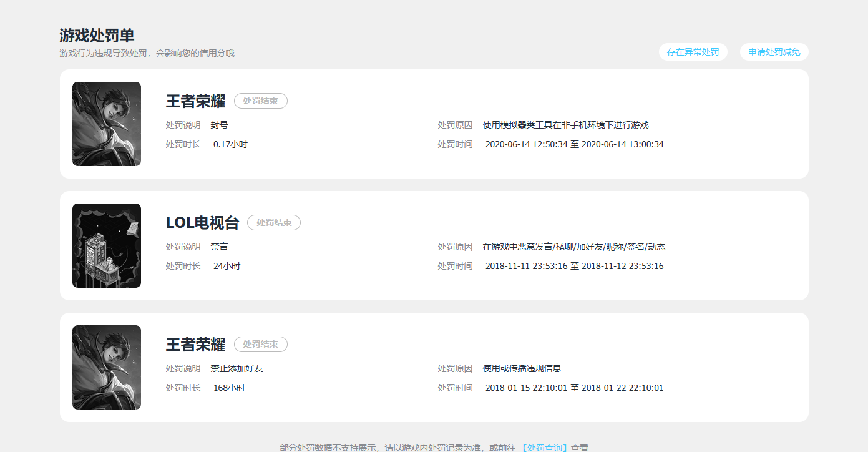The height and width of the screenshot is (452, 868).
Task: Select the LOL电视台 game thumbnail
Action: click(x=107, y=245)
